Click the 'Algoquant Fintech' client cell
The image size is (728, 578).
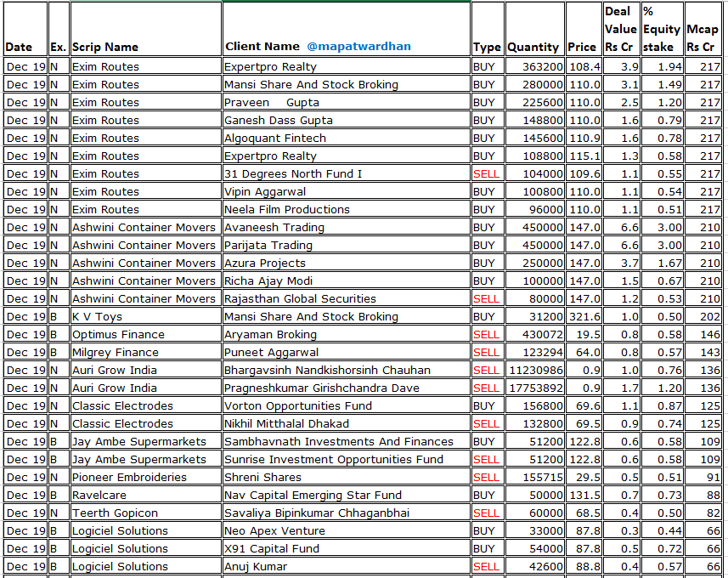(x=347, y=138)
